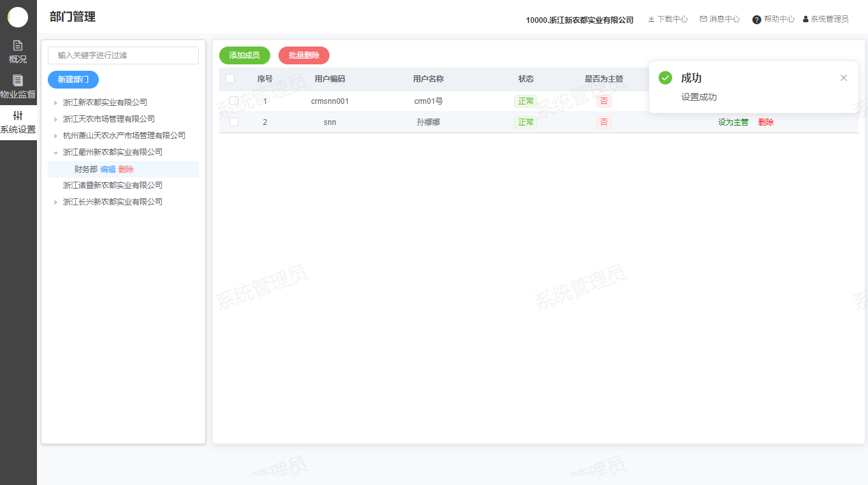Viewport: 868px width, 485px height.
Task: Collapse the 浙江衢州新农都实业有限公司 tree node
Action: (56, 152)
